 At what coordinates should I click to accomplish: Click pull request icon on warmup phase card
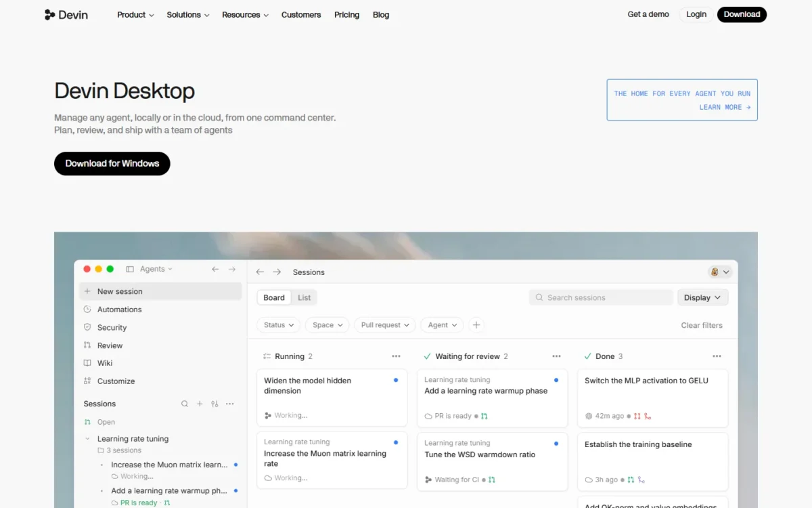[484, 416]
